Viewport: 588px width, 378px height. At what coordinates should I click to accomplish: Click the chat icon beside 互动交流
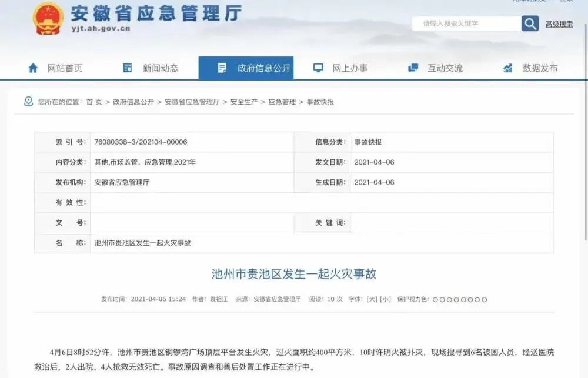[x=413, y=68]
